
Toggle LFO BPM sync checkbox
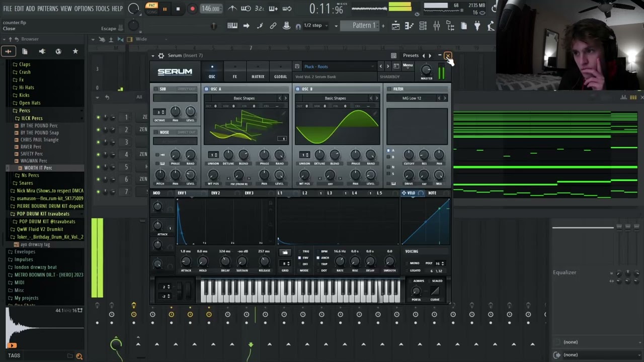[318, 251]
